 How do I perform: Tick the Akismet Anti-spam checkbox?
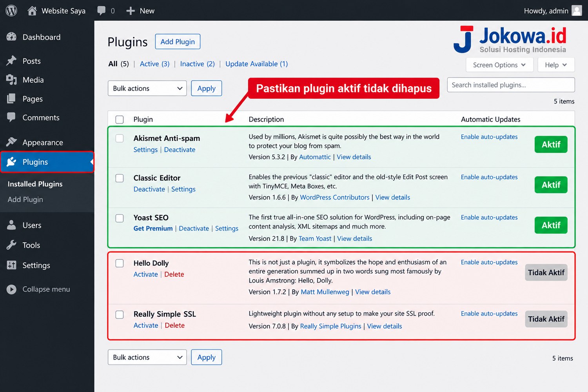point(120,138)
